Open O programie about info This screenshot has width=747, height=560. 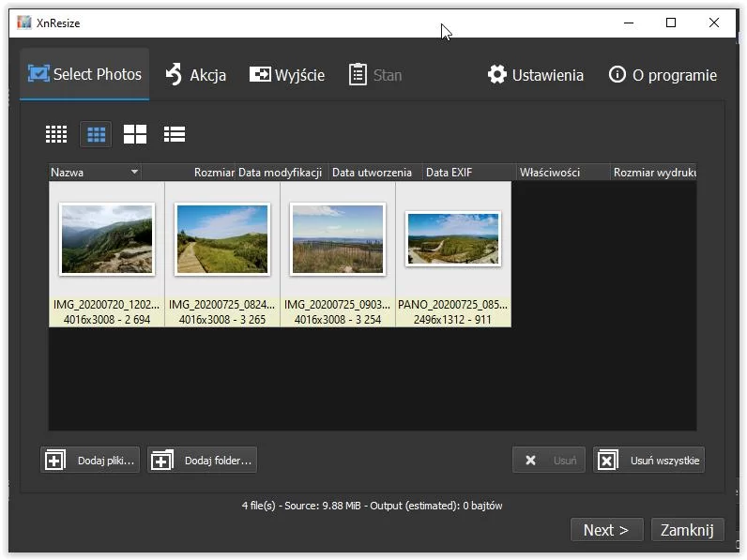[x=663, y=75]
